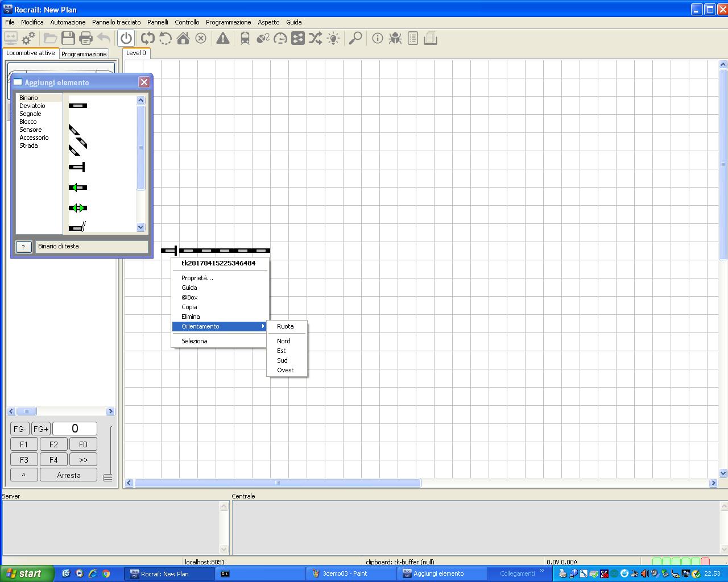The width and height of the screenshot is (728, 582).
Task: Click the horizontal scrollbar of track plan
Action: [421, 483]
